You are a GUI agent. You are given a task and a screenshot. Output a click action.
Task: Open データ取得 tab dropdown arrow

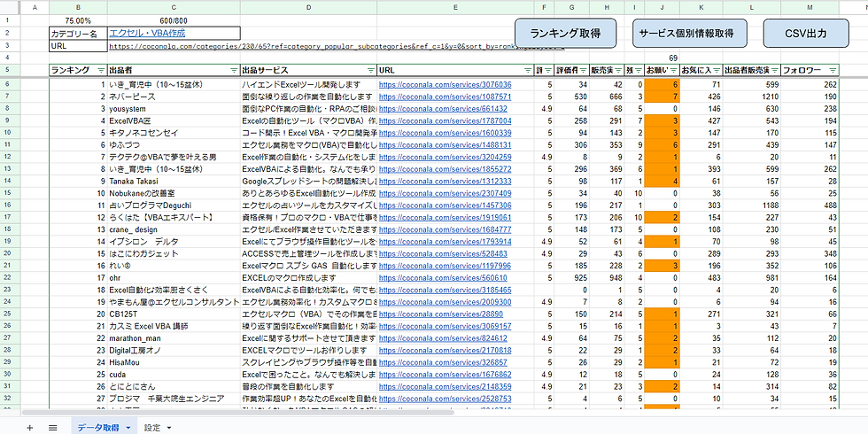click(128, 428)
